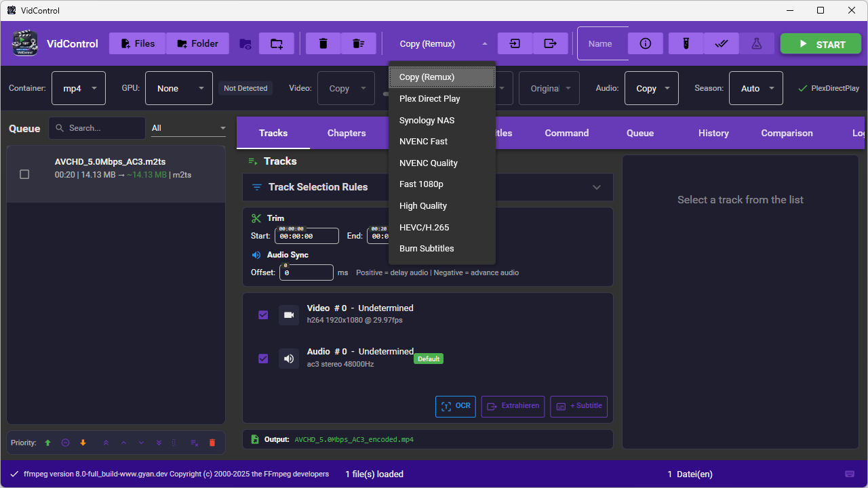Uncheck the Audio #0 track checkbox
This screenshot has height=488, width=868.
click(x=263, y=359)
